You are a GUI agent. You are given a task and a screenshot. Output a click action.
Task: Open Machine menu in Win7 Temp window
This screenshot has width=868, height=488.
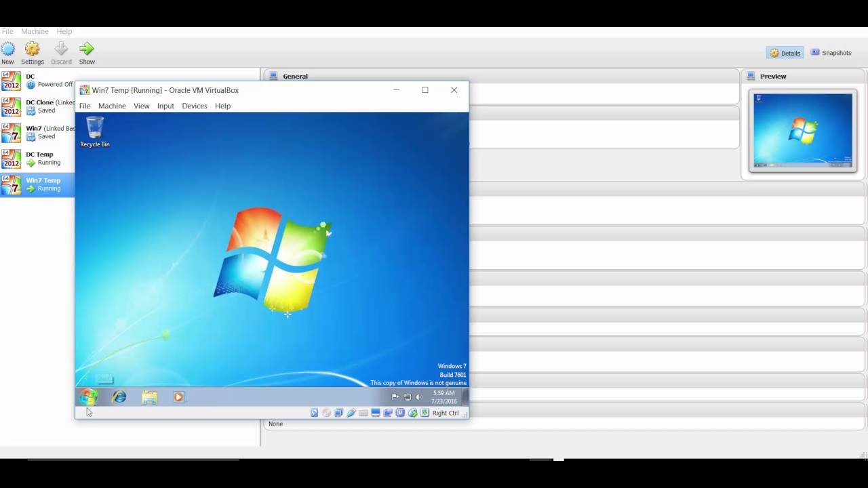pos(112,106)
